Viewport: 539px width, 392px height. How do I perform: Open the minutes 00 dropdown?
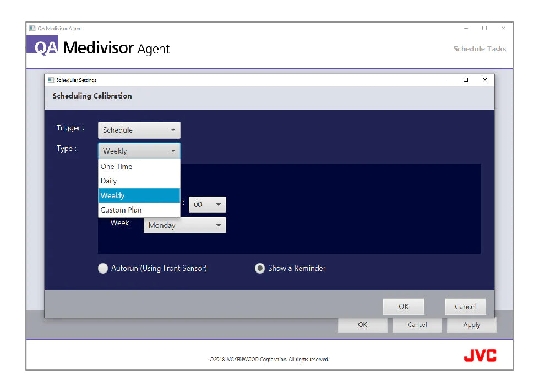tap(207, 205)
